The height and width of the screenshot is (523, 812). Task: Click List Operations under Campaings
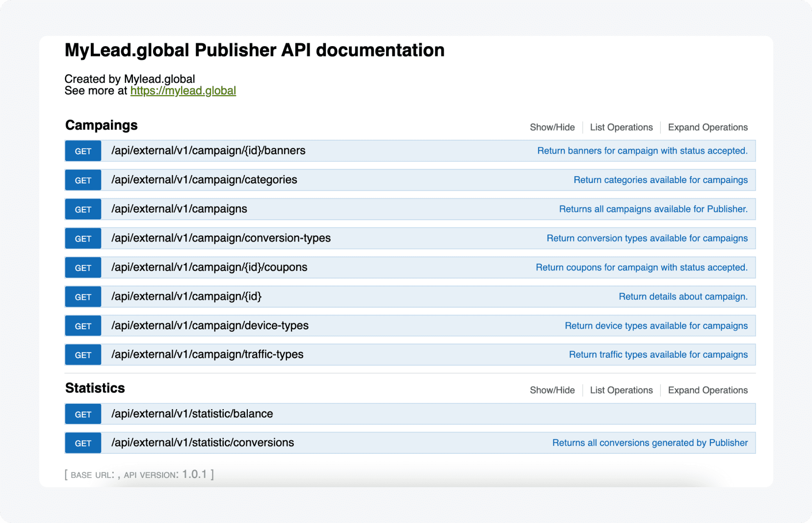[621, 127]
